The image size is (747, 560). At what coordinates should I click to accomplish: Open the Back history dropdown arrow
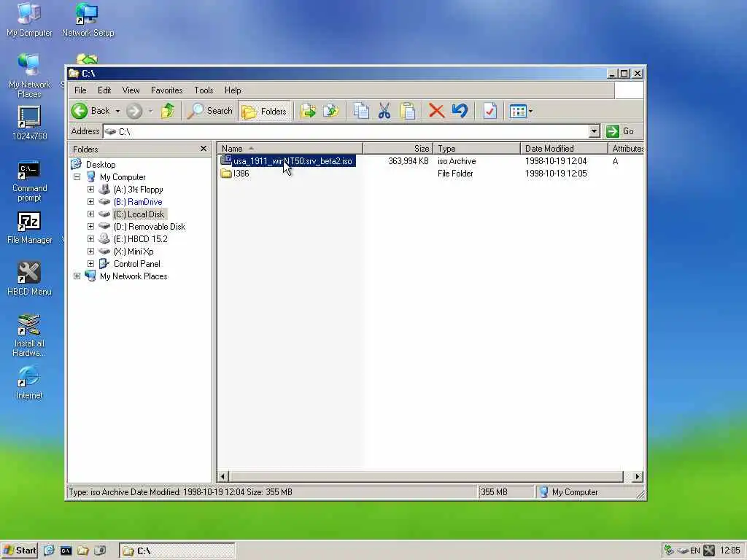tap(117, 111)
